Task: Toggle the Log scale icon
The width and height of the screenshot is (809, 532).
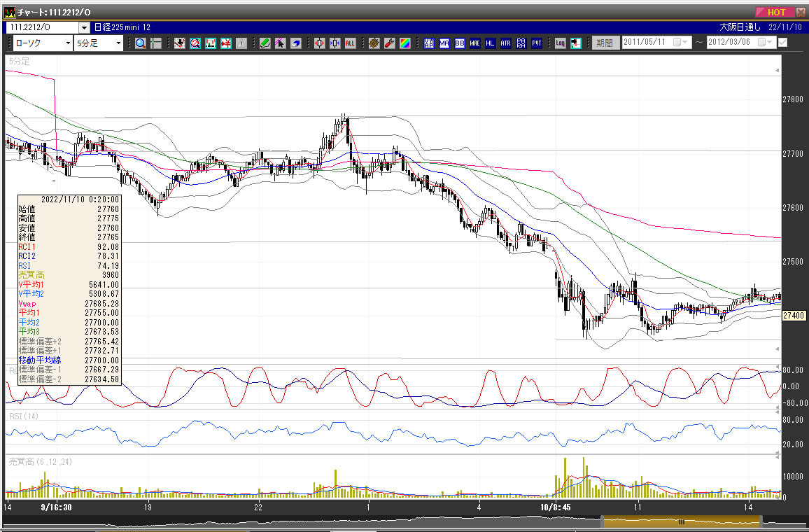Action: click(x=561, y=43)
